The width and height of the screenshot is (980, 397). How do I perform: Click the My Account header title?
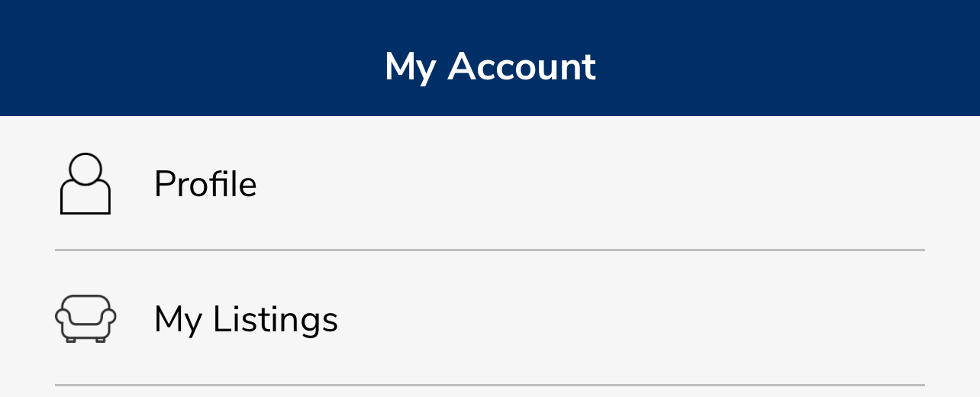click(490, 67)
